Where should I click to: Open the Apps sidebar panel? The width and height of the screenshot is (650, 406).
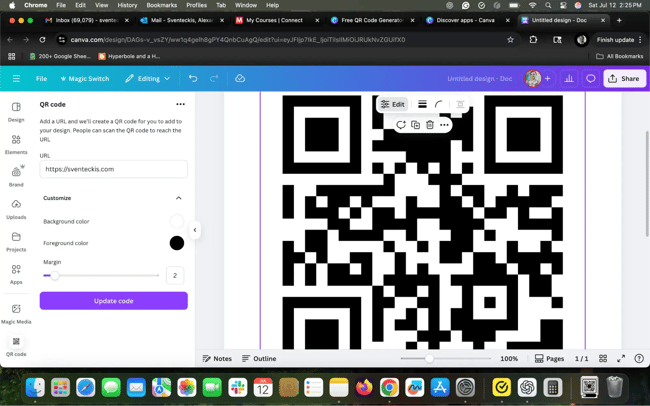point(16,274)
